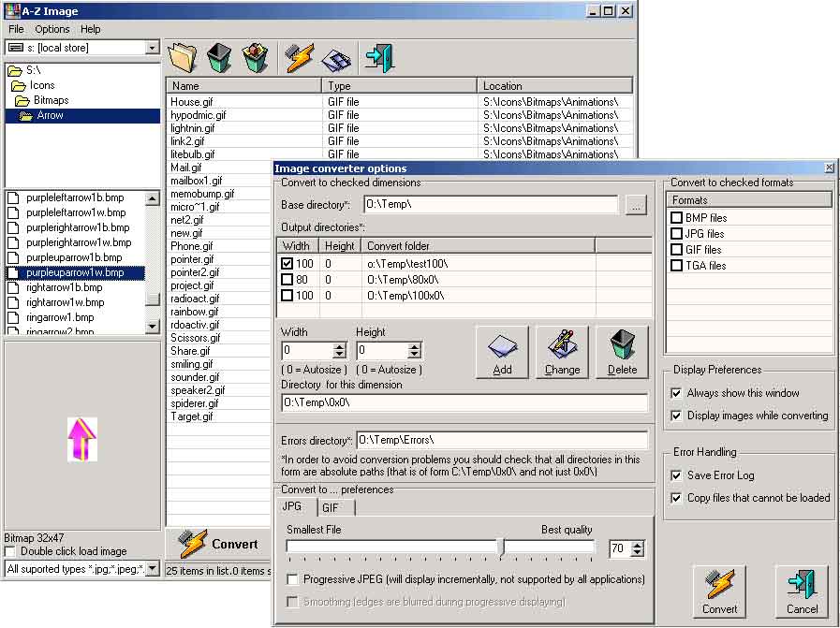Click the Delete dimension button
This screenshot has width=840, height=628.
pyautogui.click(x=622, y=352)
